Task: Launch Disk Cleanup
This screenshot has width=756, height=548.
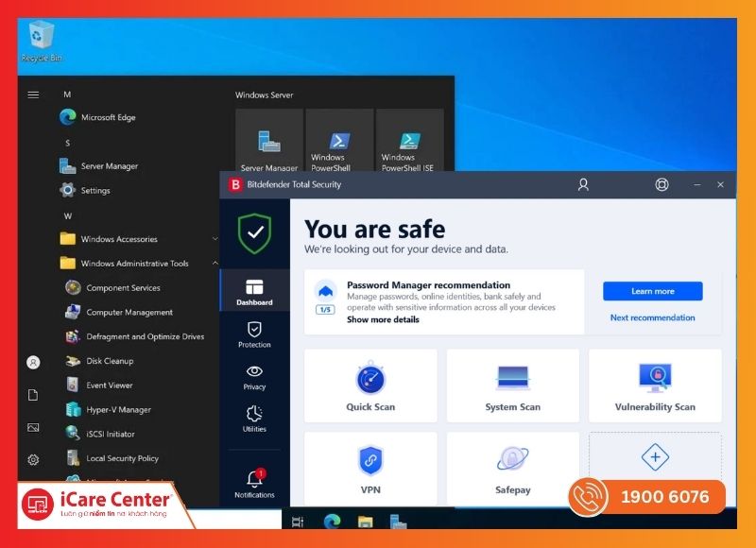Action: (100, 361)
